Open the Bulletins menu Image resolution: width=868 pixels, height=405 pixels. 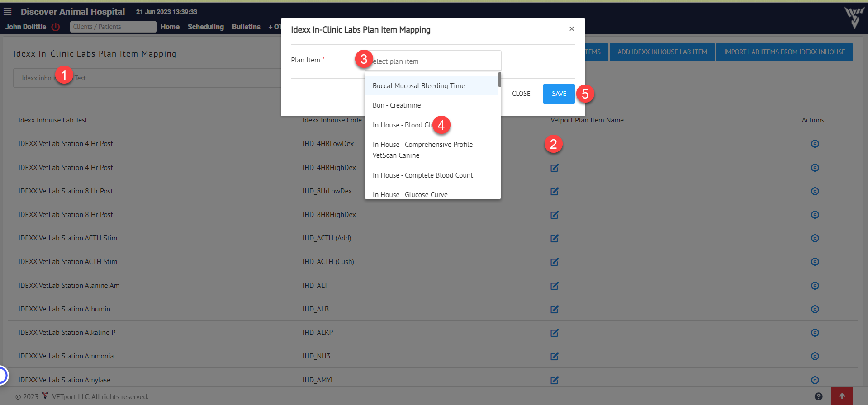(246, 27)
